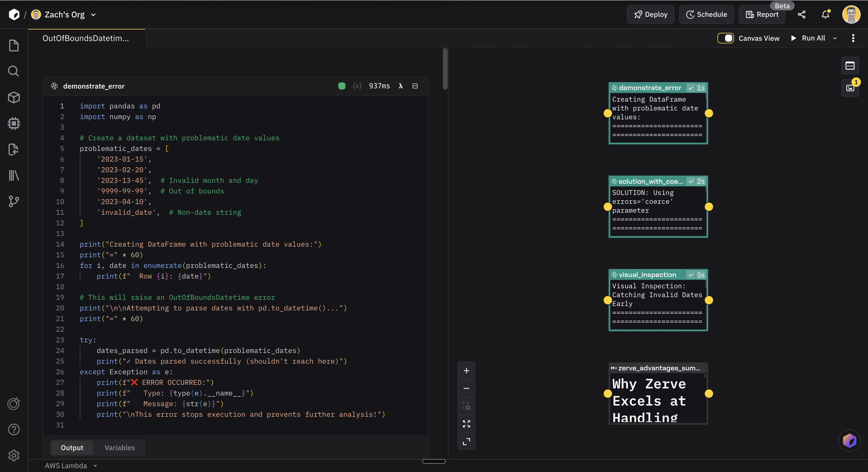This screenshot has height=472, width=868.
Task: Click the AWS Lambda status bar text
Action: [66, 466]
